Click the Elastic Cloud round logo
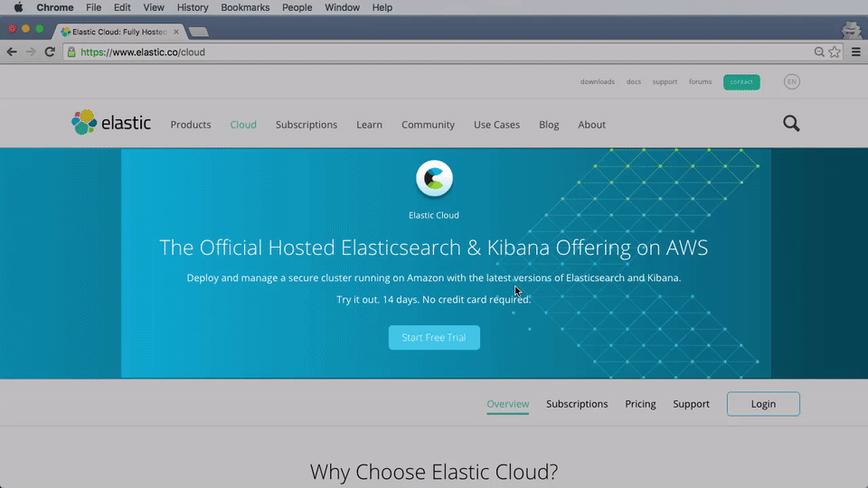 (x=434, y=178)
